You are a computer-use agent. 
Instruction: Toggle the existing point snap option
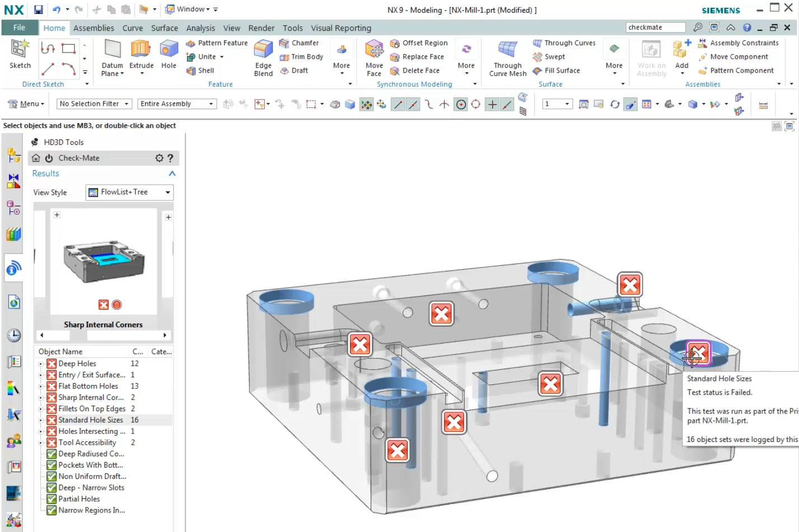tap(492, 105)
